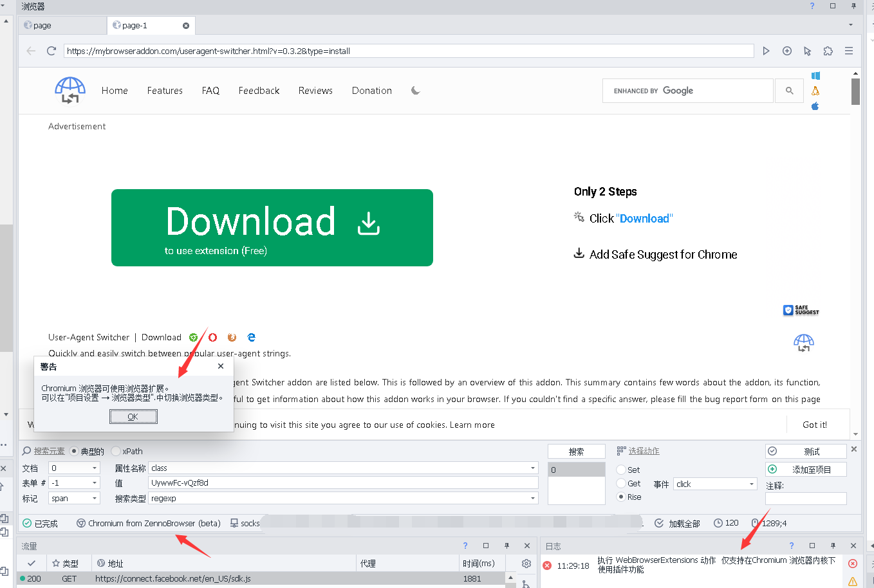Screen dimensions: 874x588
Task: Click the 加载全部 status item
Action: 677,523
